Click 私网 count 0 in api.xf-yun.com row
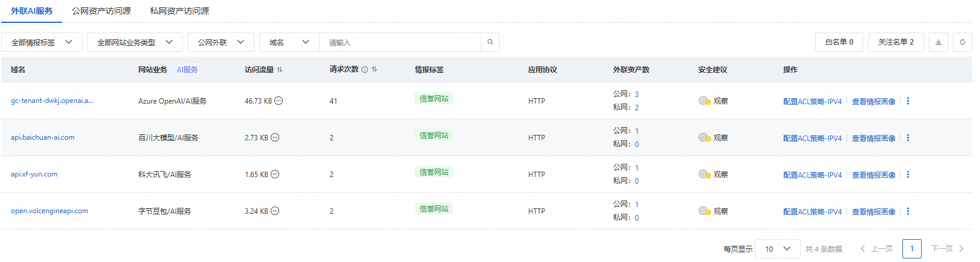The height and width of the screenshot is (262, 980). pos(636,181)
